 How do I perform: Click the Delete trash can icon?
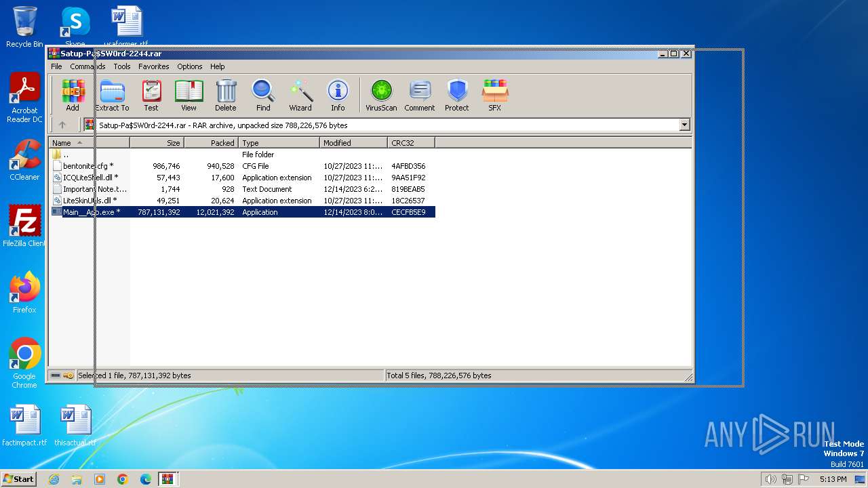pyautogui.click(x=226, y=95)
